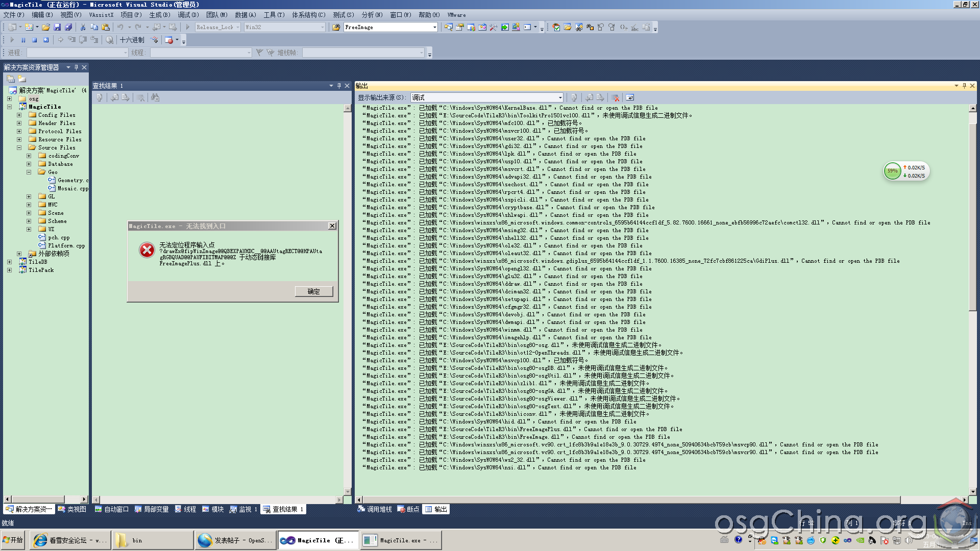This screenshot has height=551, width=980.
Task: Open the Win32 platform dropdown
Action: point(323,27)
